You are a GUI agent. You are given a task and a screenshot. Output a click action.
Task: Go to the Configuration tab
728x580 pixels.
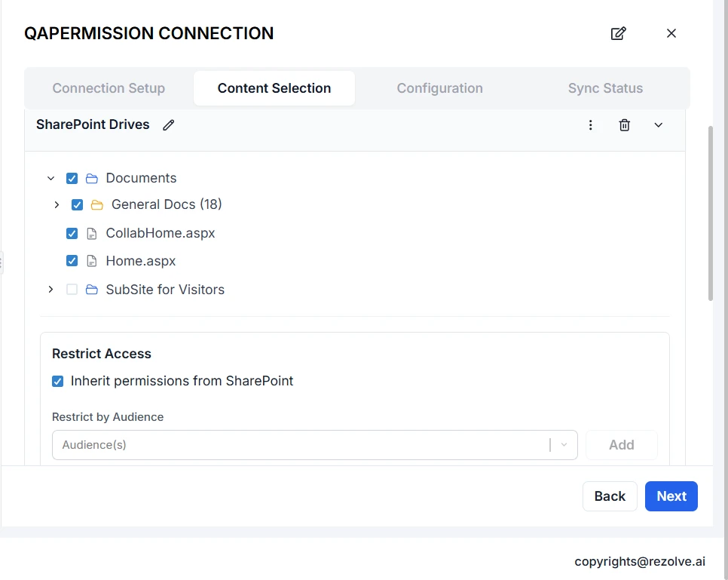pyautogui.click(x=439, y=88)
